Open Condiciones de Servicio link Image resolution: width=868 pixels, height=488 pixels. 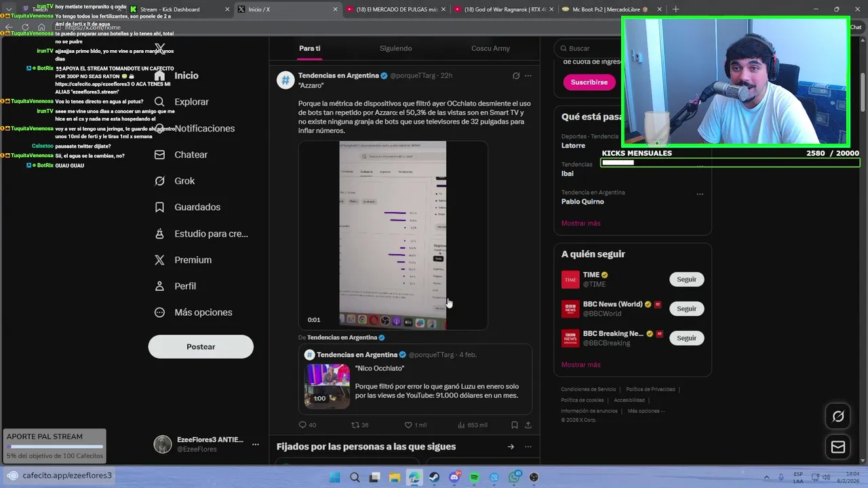589,389
